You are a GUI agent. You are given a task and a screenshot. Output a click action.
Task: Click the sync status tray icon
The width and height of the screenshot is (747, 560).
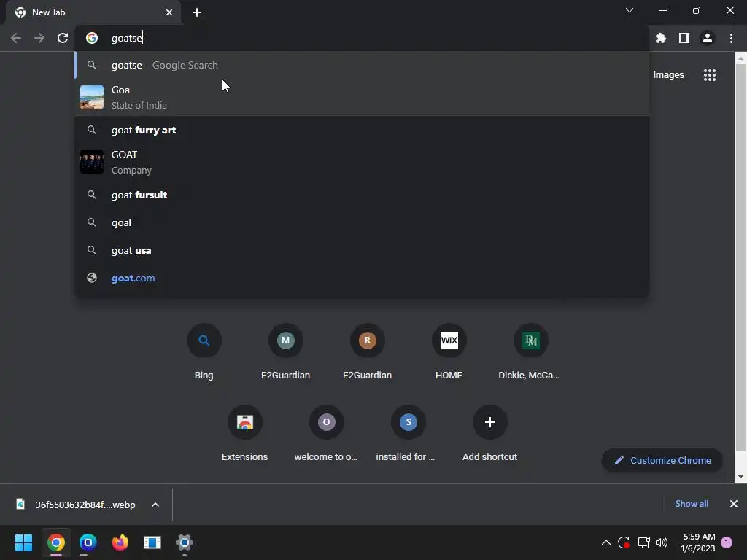[x=624, y=542]
